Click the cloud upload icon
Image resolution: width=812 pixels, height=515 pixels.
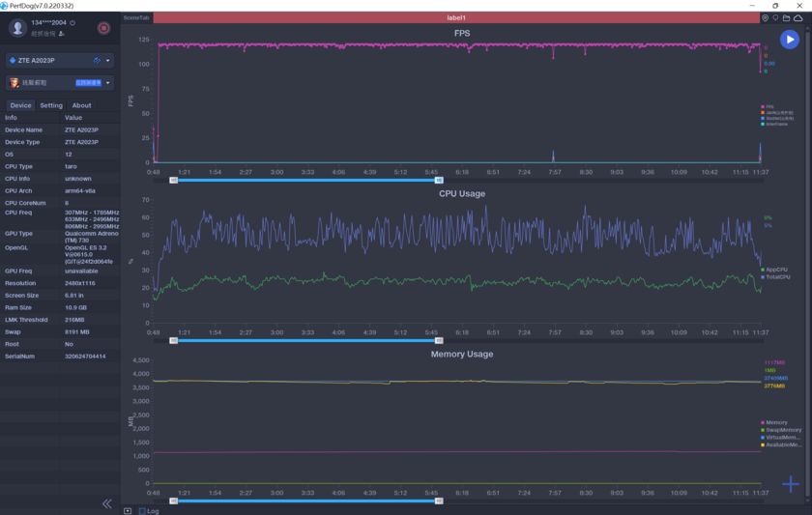pyautogui.click(x=798, y=17)
